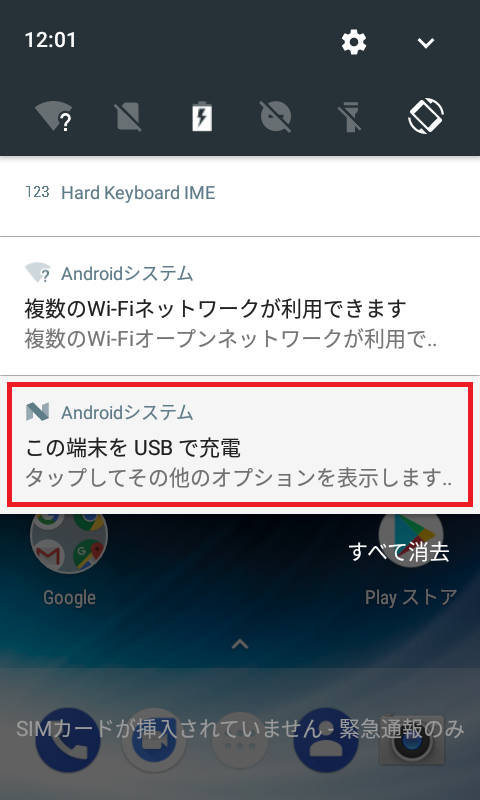Tap the 123 keyboard icon in the notification
The height and width of the screenshot is (800, 480).
pyautogui.click(x=37, y=192)
